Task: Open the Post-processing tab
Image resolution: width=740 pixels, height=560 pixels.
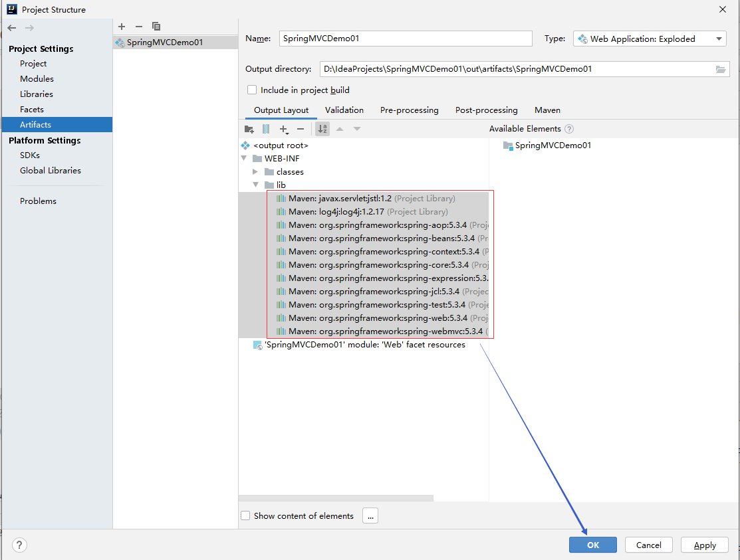Action: tap(487, 110)
